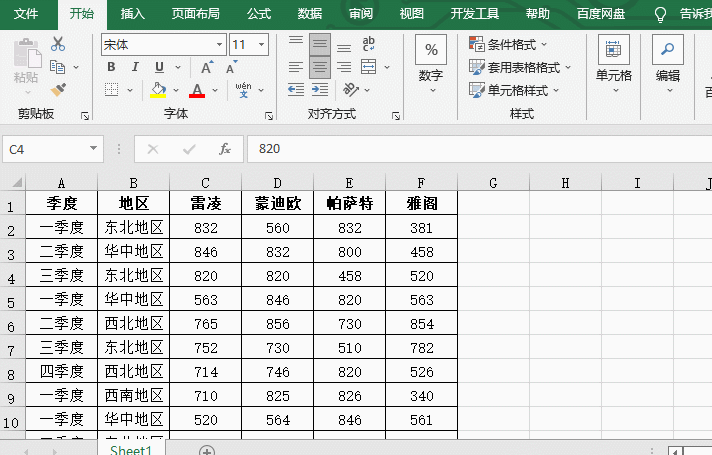This screenshot has width=712, height=455.
Task: Toggle Underline formatting
Action: pyautogui.click(x=159, y=67)
